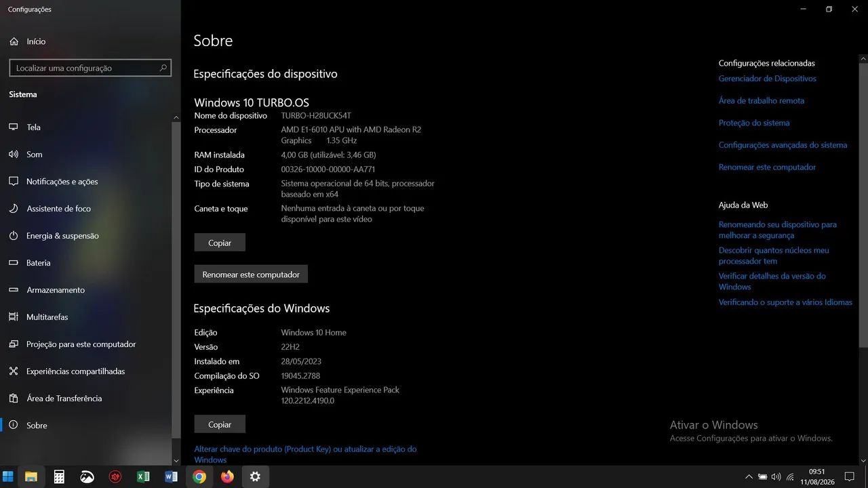The image size is (868, 488).
Task: Open the red circular taskbar app
Action: coord(115,476)
